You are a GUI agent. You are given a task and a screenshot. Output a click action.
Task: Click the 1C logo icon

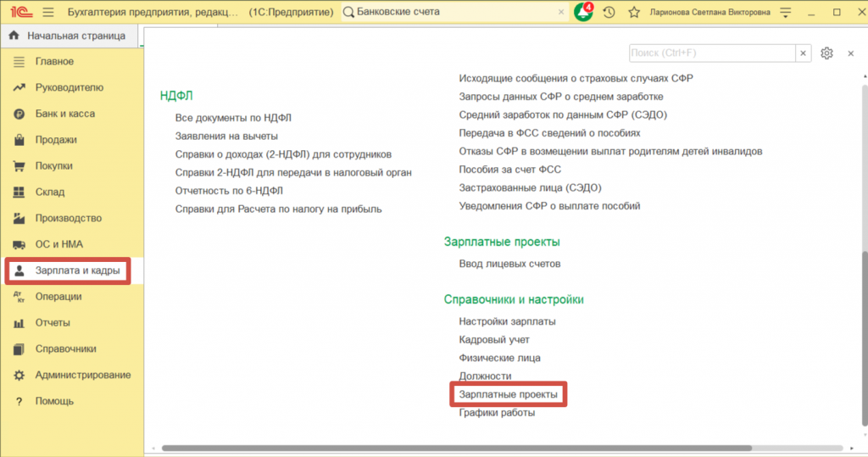[20, 12]
